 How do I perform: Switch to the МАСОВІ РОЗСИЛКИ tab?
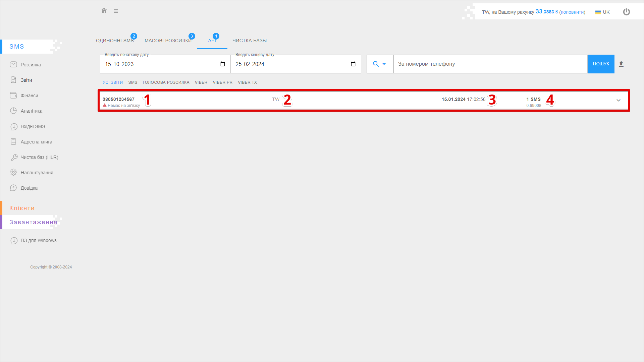point(168,41)
